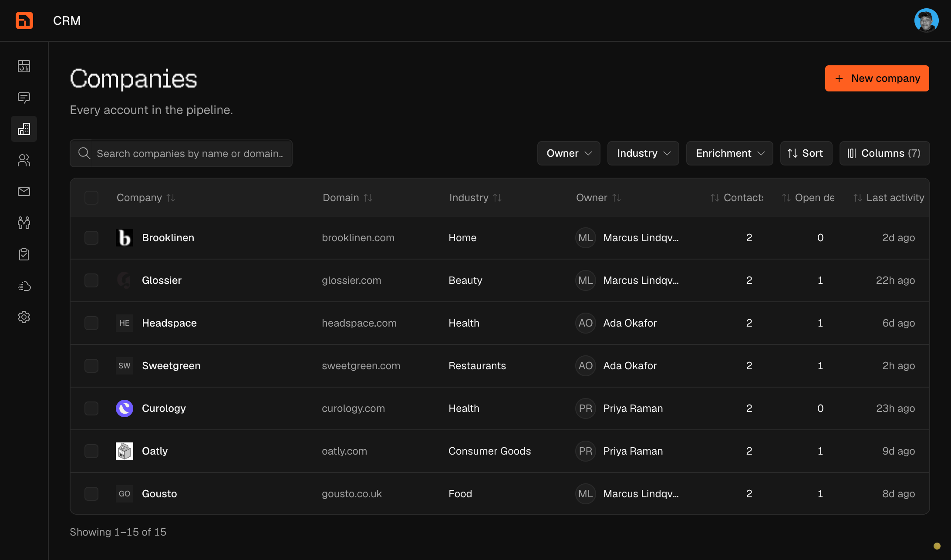Viewport: 951px width, 560px height.
Task: Open the settings gear icon in sidebar
Action: 24,317
